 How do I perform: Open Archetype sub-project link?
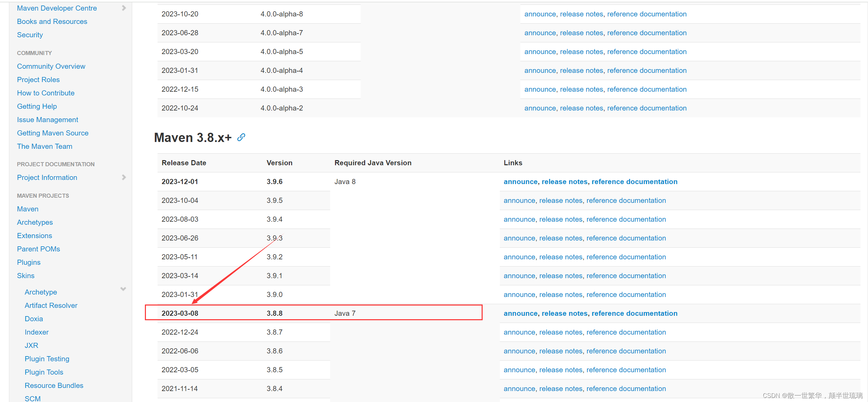click(x=41, y=292)
